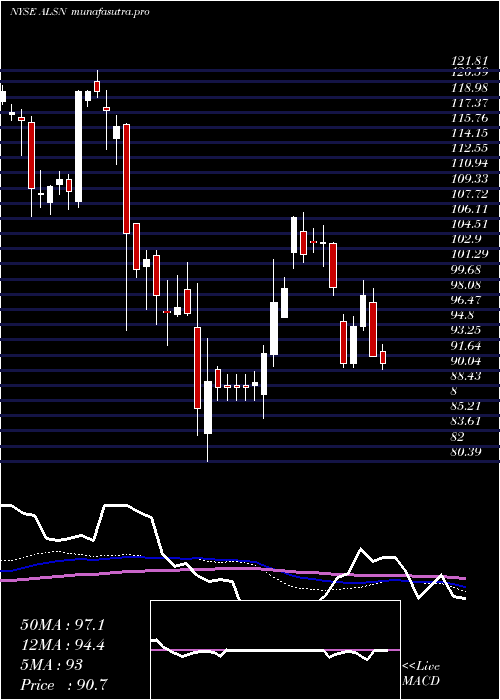The height and width of the screenshot is (700, 500).
Task: Select the 5MA : 93 readout
Action: [52, 665]
